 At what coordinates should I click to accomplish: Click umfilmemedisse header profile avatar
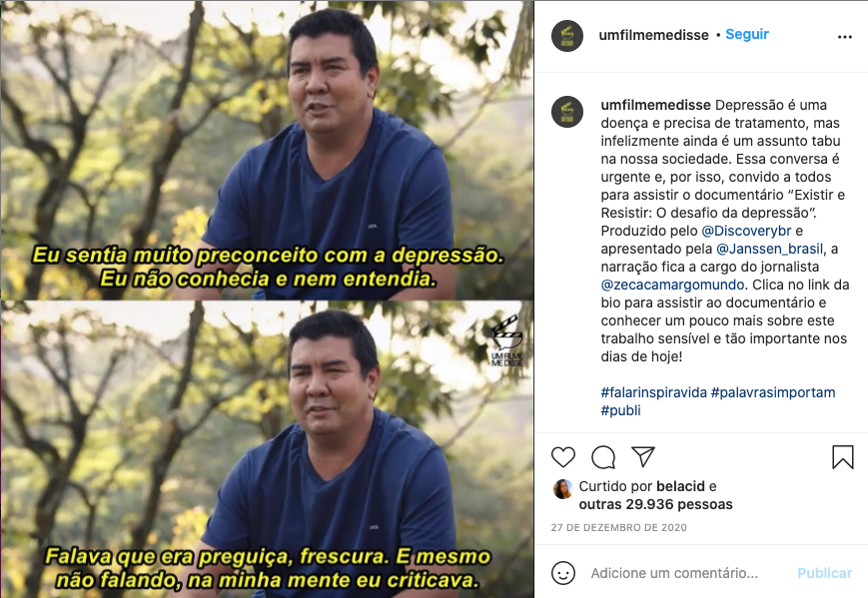[x=567, y=36]
